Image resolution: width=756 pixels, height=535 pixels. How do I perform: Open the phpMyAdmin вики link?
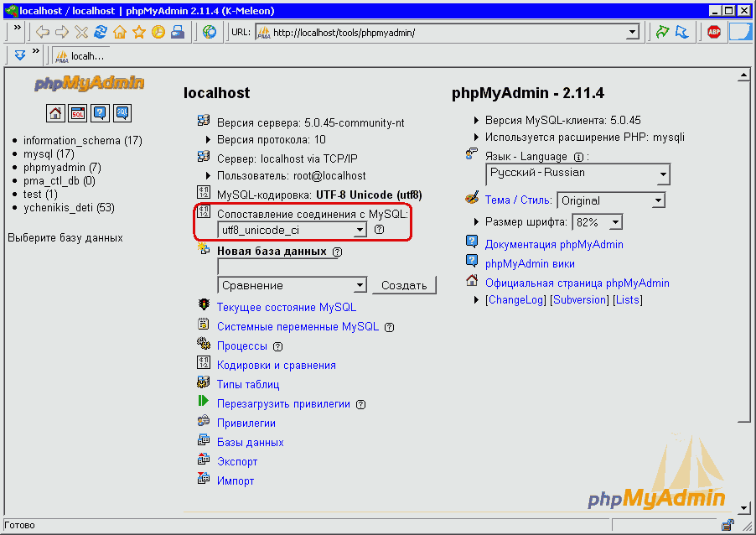[530, 264]
